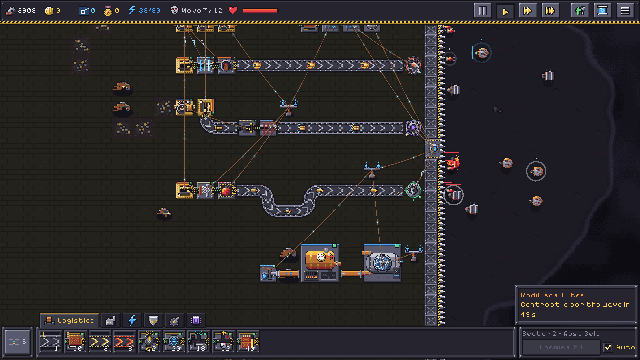Image resolution: width=640 pixels, height=360 pixels.
Task: Select the large orange tank building
Action: click(x=320, y=263)
